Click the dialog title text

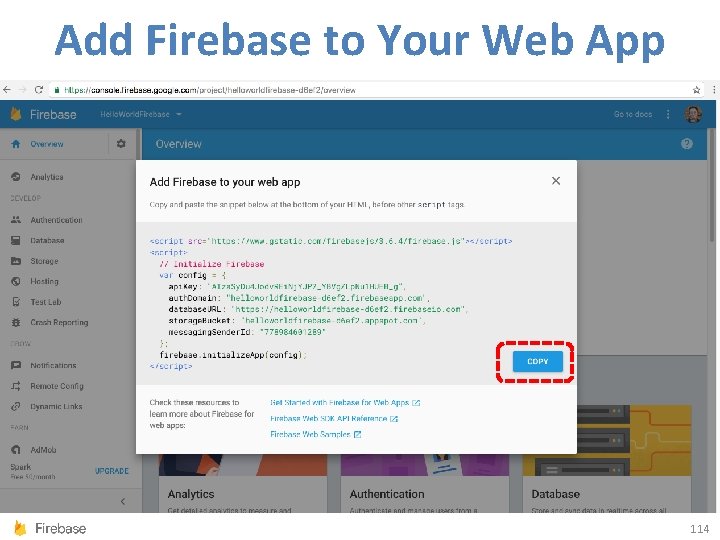pyautogui.click(x=225, y=182)
